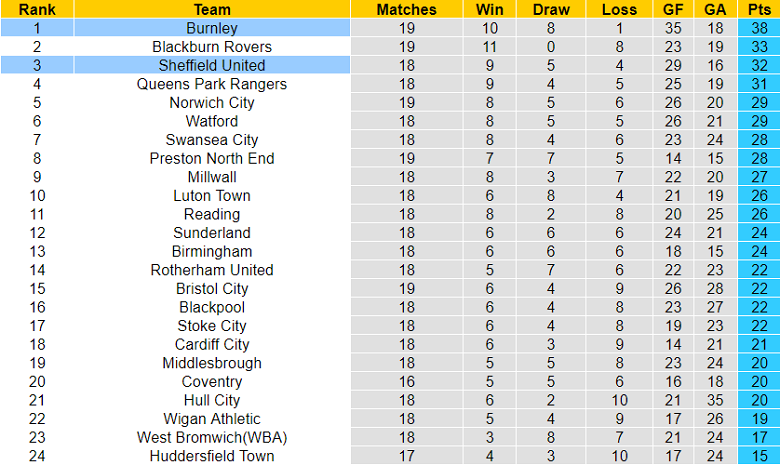Open the Watford team entry
The height and width of the screenshot is (465, 780).
212,121
